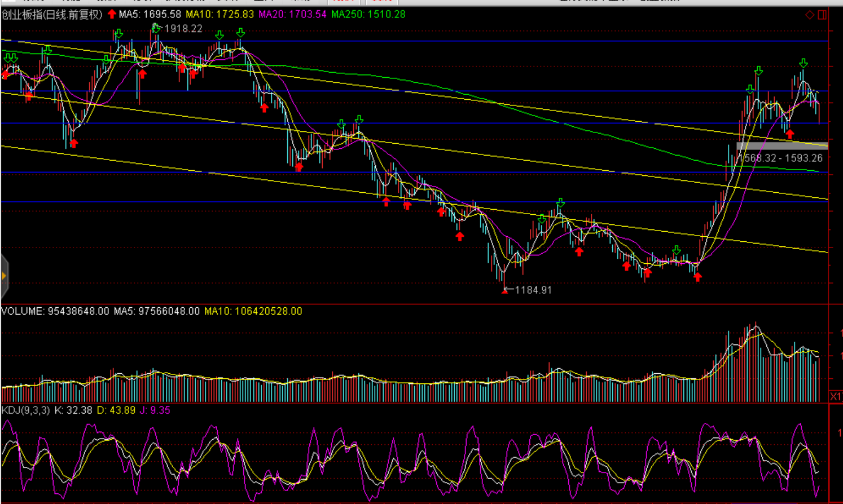Click the red marker at the 1184.91 low
The width and height of the screenshot is (843, 504).
click(x=504, y=291)
